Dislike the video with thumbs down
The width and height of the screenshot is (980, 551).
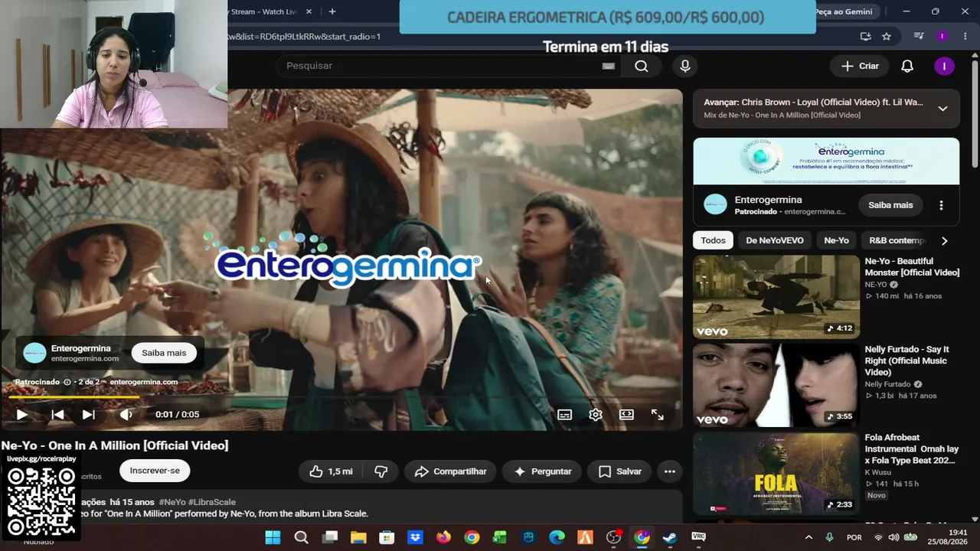click(x=381, y=471)
